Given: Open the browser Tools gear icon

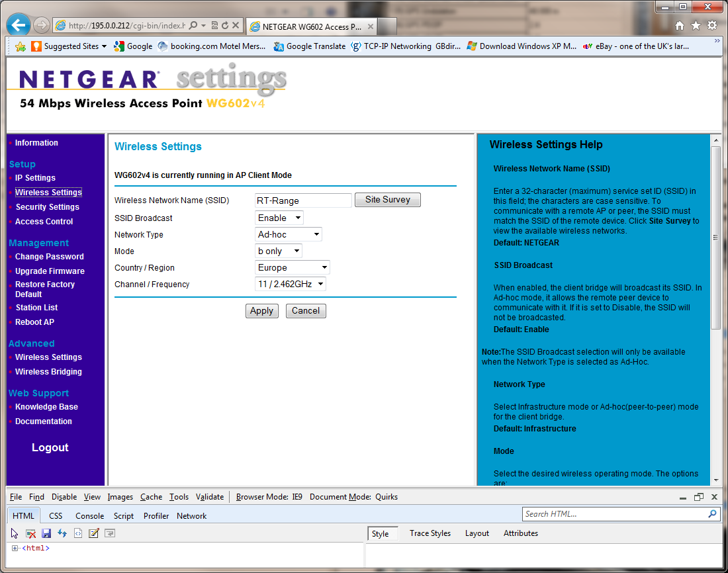Looking at the screenshot, I should point(712,25).
